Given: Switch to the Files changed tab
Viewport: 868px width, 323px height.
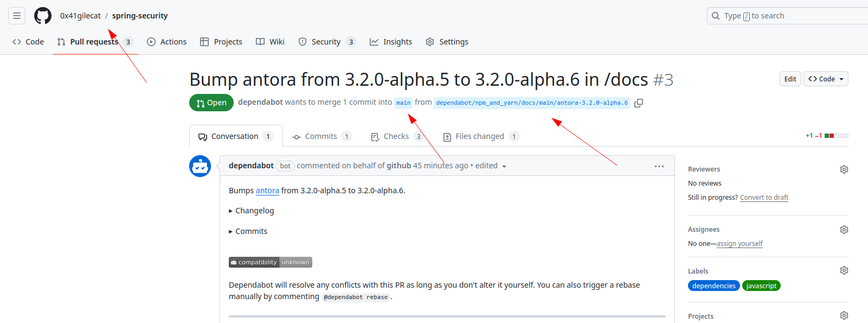Looking at the screenshot, I should [x=481, y=136].
